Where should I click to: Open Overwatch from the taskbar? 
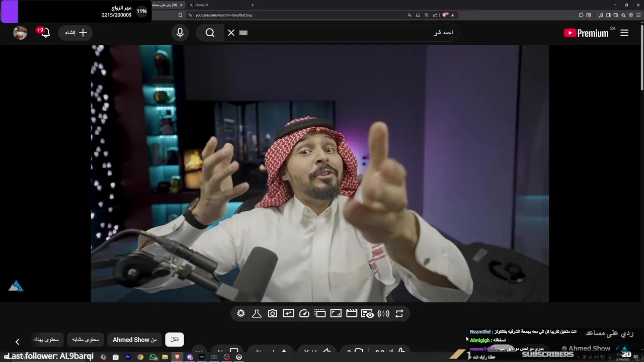point(239,357)
